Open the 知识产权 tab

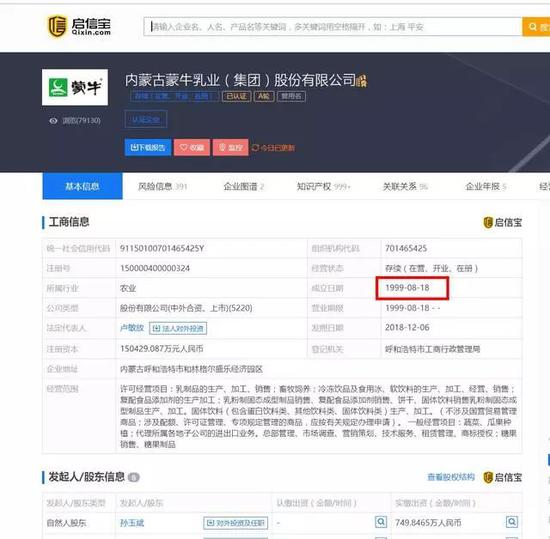(x=323, y=186)
